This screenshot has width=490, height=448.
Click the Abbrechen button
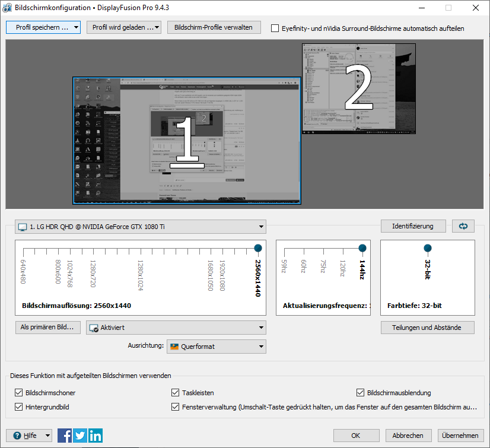(408, 436)
